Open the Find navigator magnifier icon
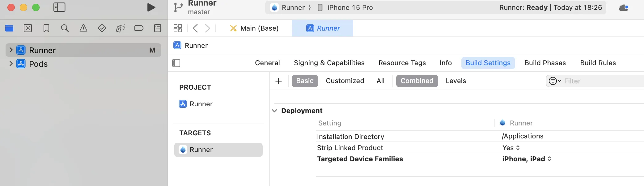Image resolution: width=644 pixels, height=186 pixels. (65, 28)
